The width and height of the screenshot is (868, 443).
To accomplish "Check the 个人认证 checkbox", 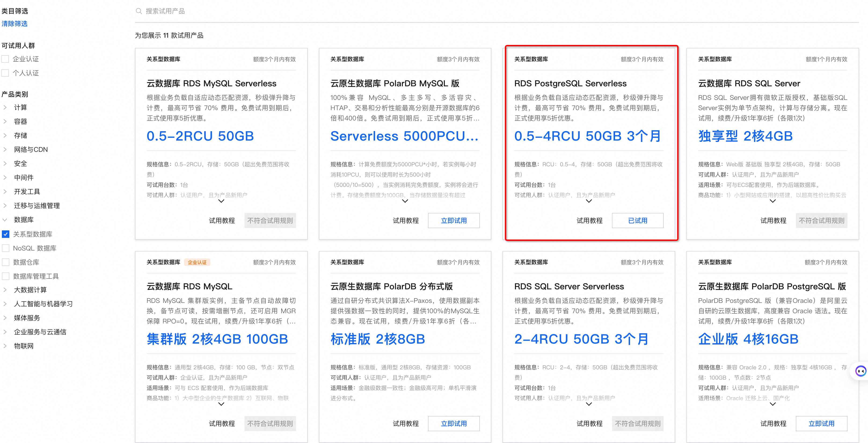I will 5,73.
